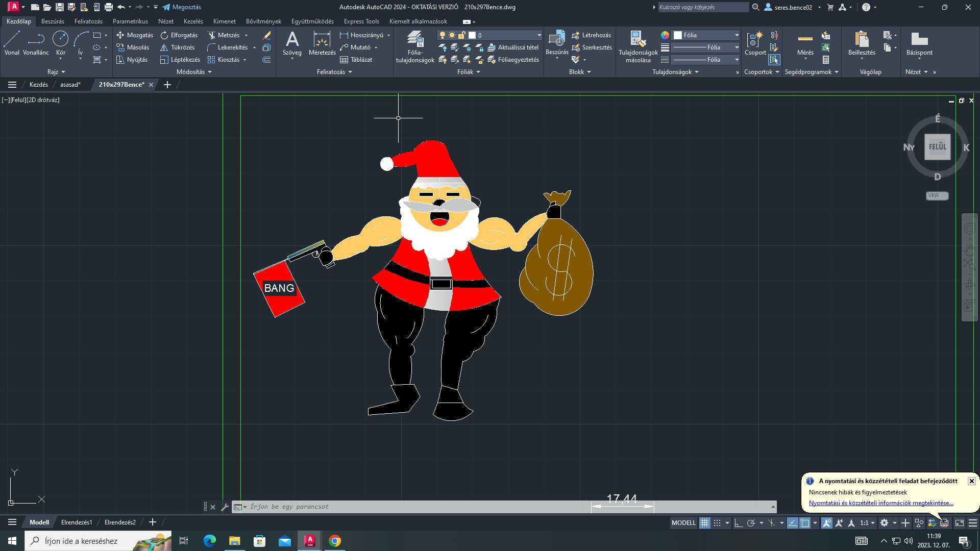Pick the Lekerekítés fillet tool
The height and width of the screenshot is (551, 980).
click(228, 47)
